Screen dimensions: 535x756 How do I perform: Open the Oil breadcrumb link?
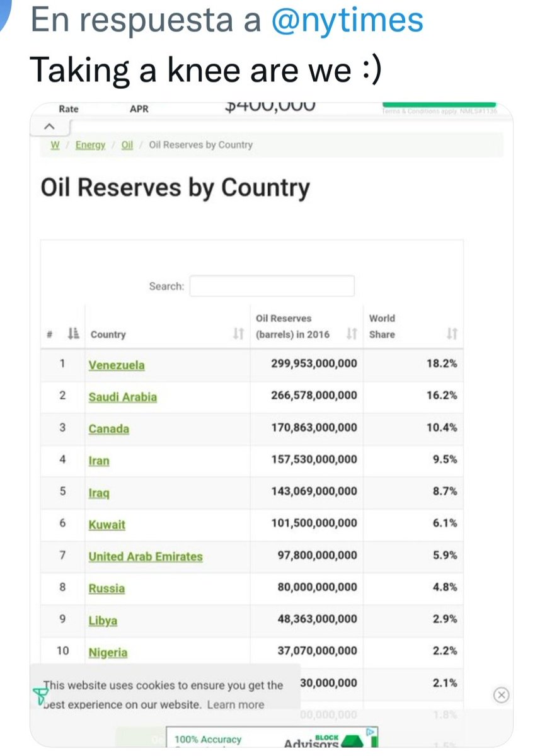127,145
